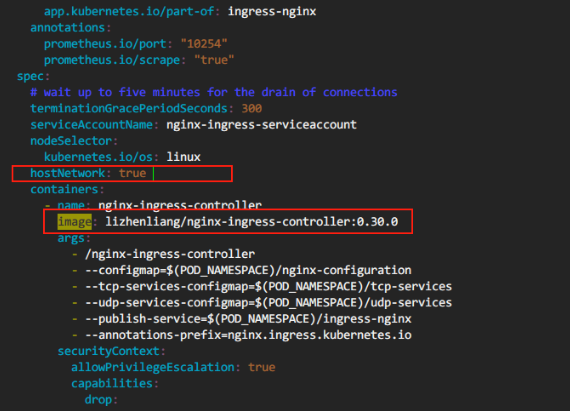Click the '/nginx-ingress-controller' argument
The width and height of the screenshot is (570, 411).
pyautogui.click(x=170, y=254)
